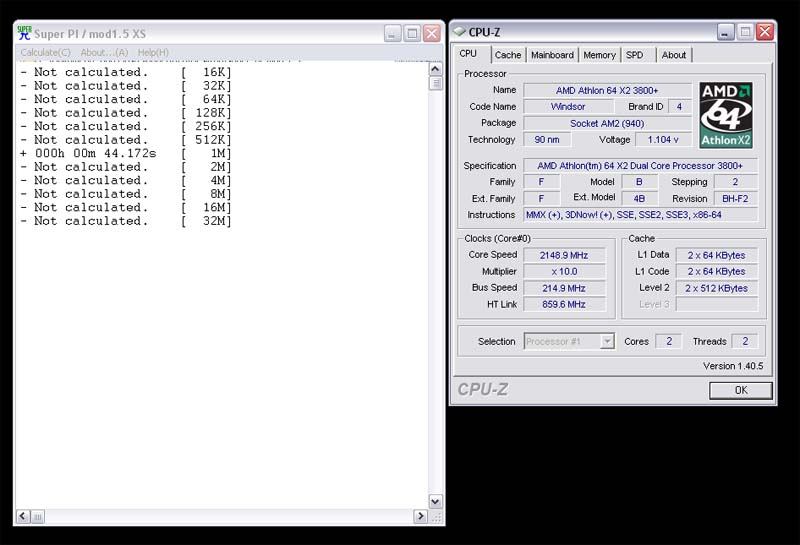This screenshot has width=800, height=545.
Task: Click the Brand ID value 4
Action: point(679,107)
